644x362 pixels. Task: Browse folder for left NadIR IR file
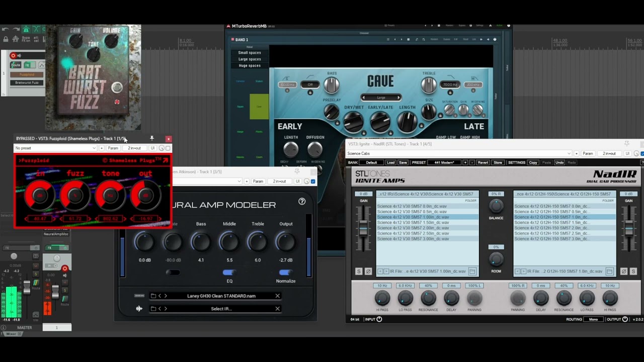472,271
